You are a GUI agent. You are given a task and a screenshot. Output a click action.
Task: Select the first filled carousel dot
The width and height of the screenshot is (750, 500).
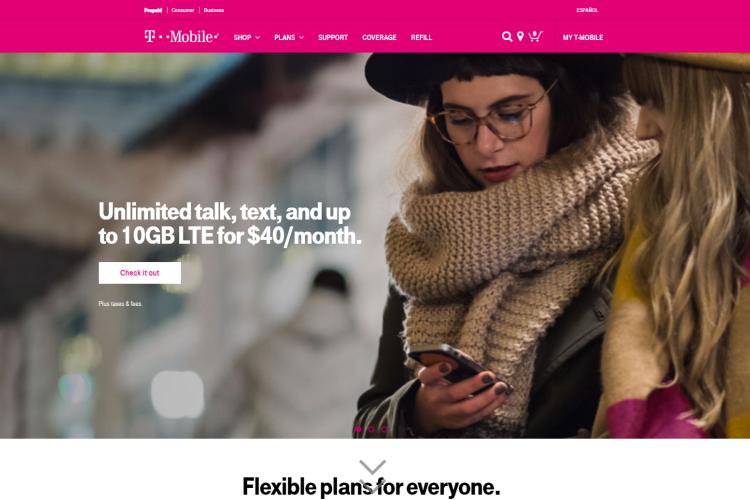click(x=358, y=429)
